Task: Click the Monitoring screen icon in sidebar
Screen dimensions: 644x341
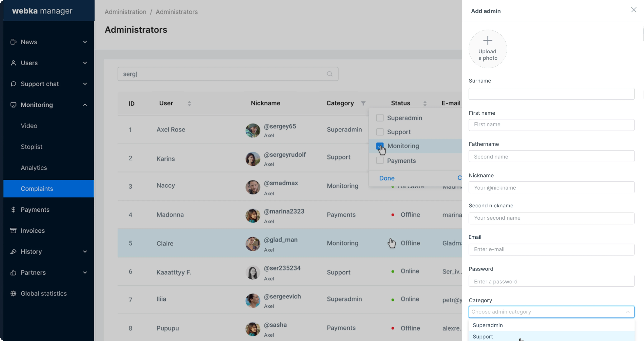Action: tap(13, 105)
